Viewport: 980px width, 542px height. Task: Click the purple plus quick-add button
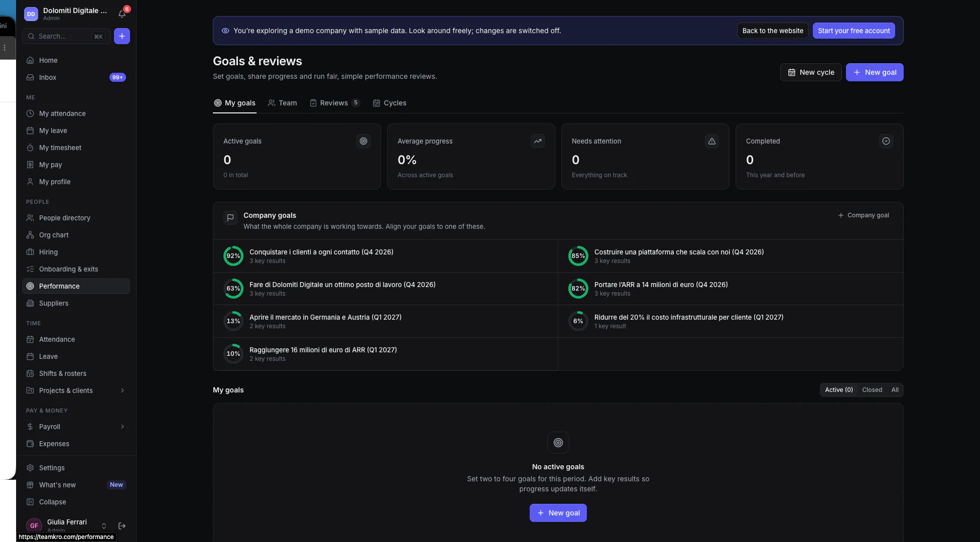click(122, 36)
